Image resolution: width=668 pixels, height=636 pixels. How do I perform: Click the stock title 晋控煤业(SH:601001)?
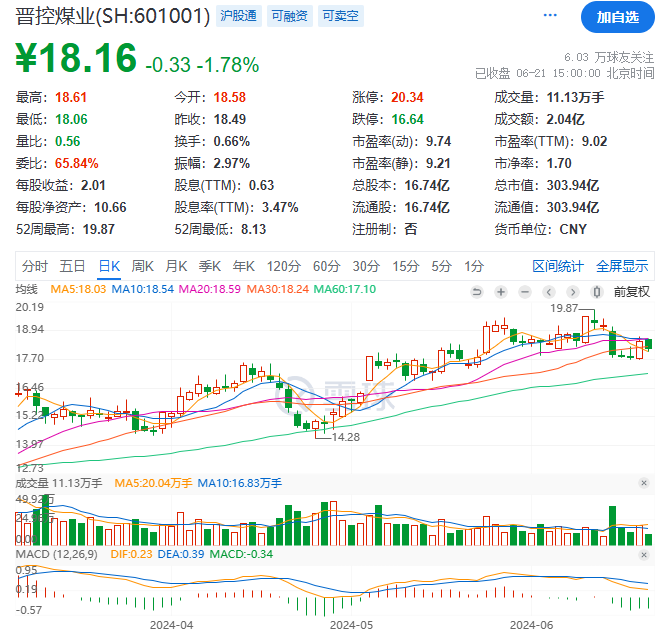(113, 16)
